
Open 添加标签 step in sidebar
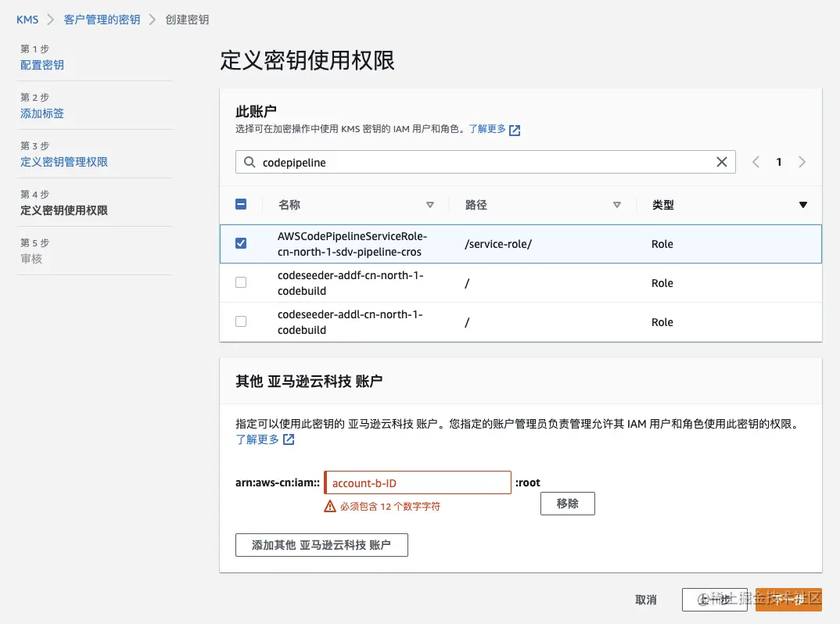(42, 113)
